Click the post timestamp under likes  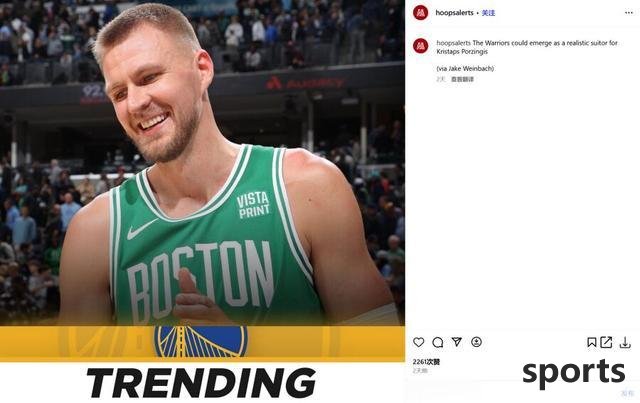pyautogui.click(x=420, y=371)
